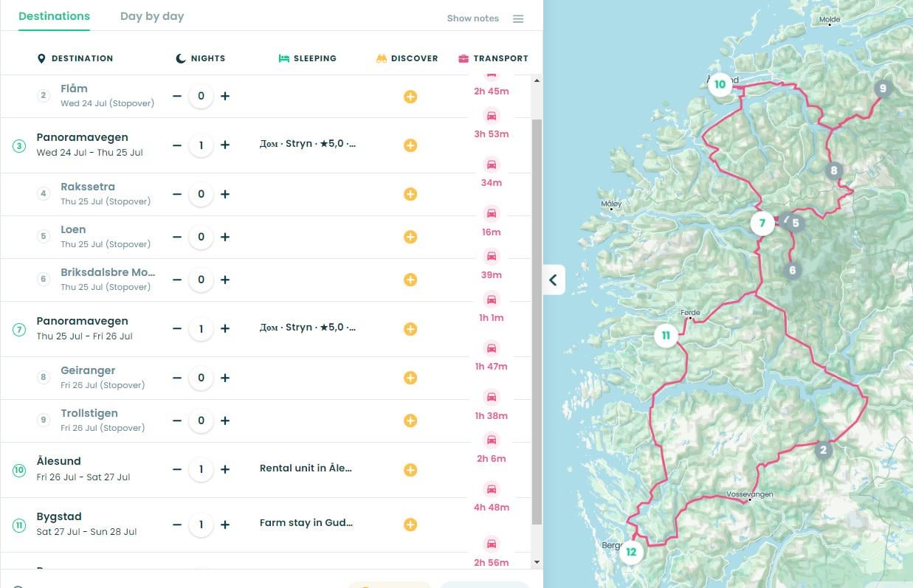Image resolution: width=913 pixels, height=588 pixels.
Task: Click the Show notes option
Action: (472, 18)
